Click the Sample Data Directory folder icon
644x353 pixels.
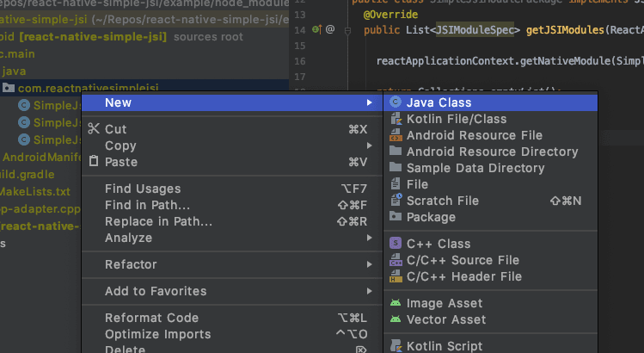396,167
